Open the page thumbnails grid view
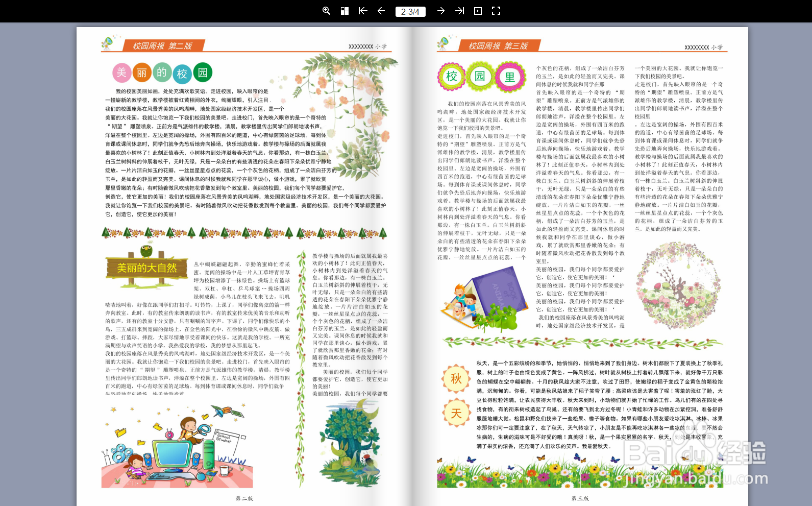The width and height of the screenshot is (812, 506). 345,11
